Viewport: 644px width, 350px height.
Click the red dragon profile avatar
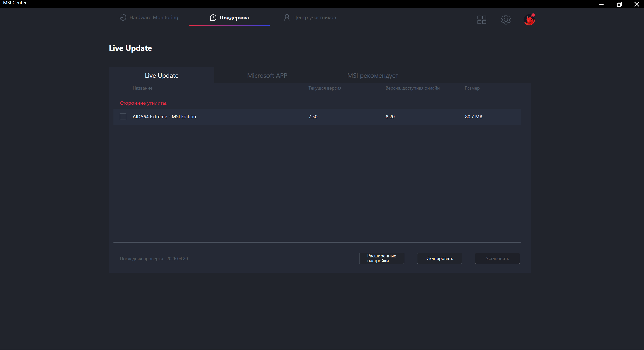(x=529, y=20)
